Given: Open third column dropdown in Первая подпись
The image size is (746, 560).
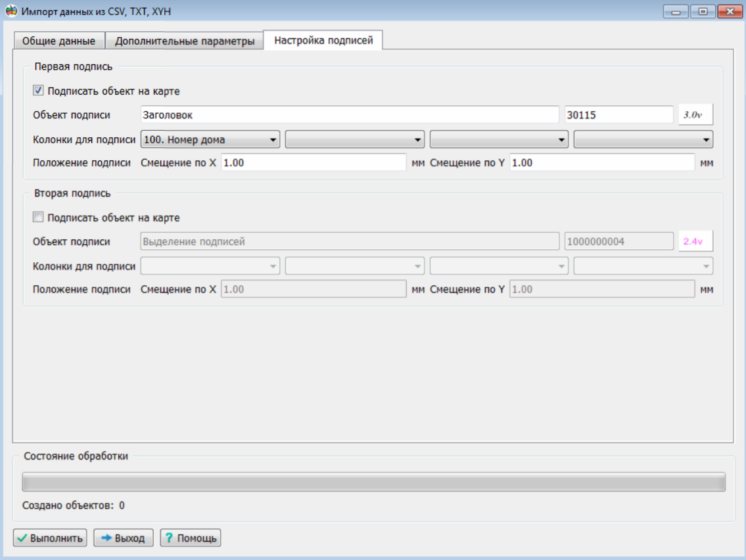Looking at the screenshot, I should (499, 139).
